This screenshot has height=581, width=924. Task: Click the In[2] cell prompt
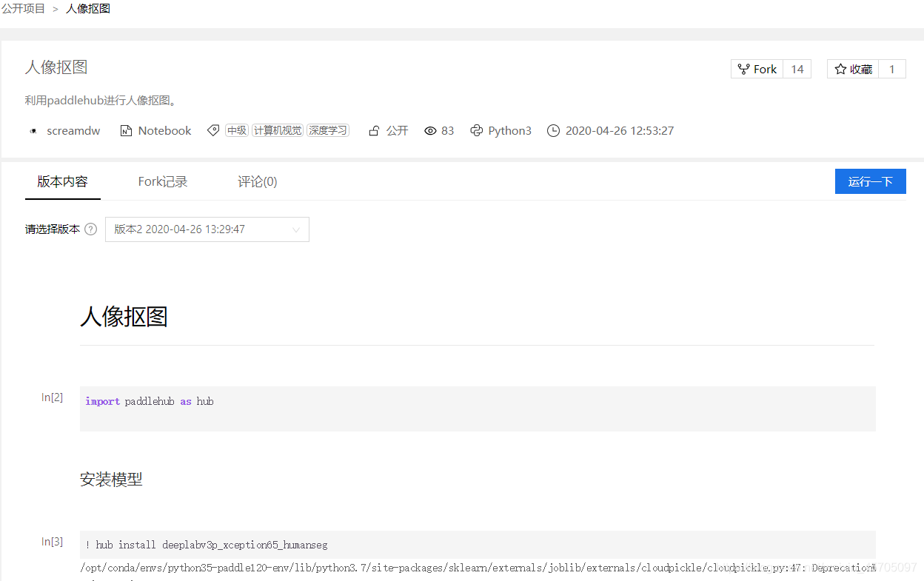(52, 397)
